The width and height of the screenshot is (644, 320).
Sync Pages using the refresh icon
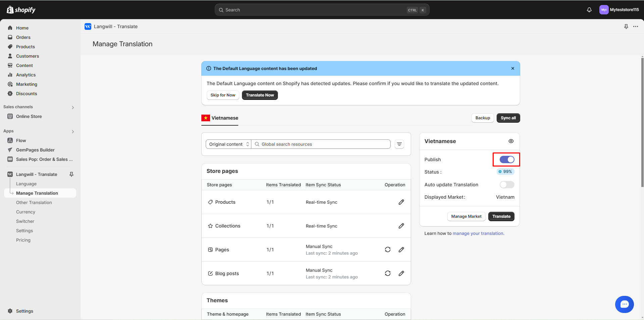pyautogui.click(x=388, y=249)
